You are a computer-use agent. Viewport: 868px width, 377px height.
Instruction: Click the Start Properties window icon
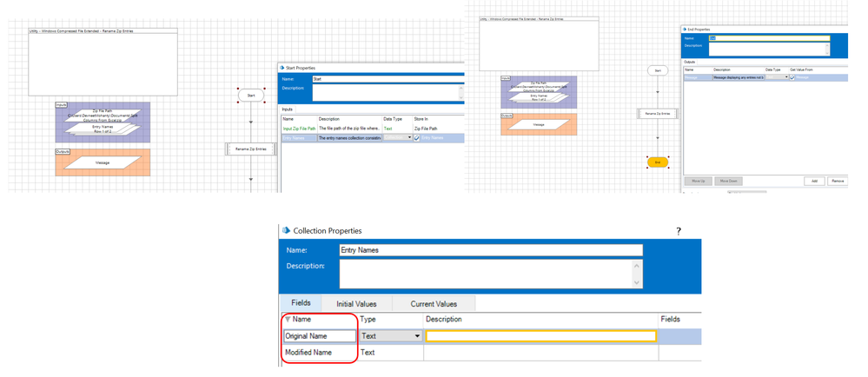pos(281,68)
